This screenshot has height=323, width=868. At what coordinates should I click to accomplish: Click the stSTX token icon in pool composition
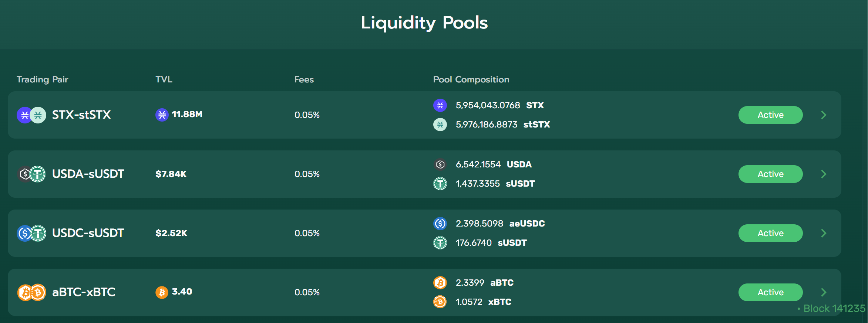click(440, 125)
